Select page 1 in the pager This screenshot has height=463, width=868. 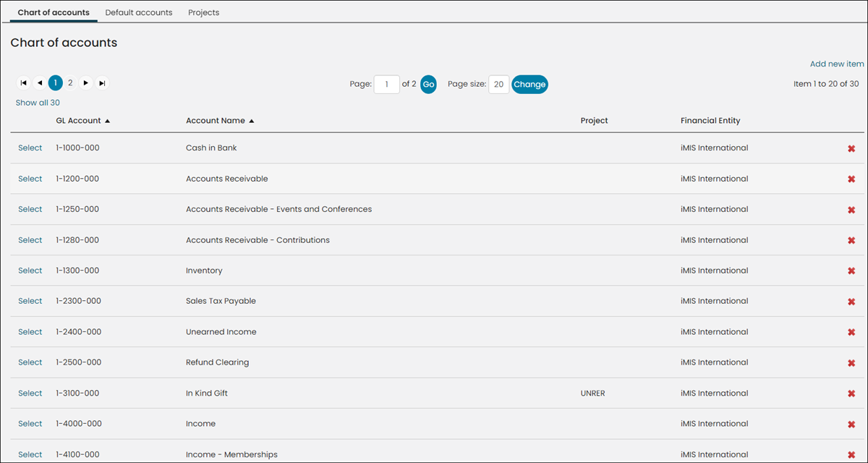[x=56, y=83]
